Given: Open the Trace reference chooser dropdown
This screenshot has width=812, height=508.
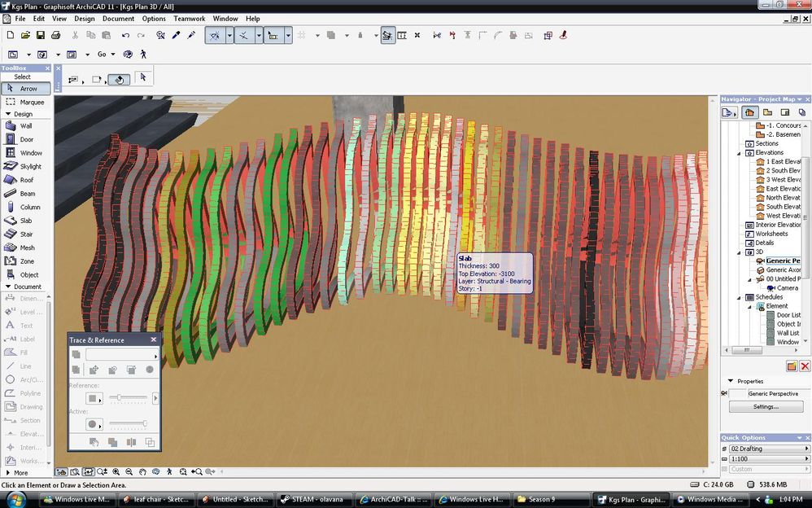Looking at the screenshot, I should [122, 355].
